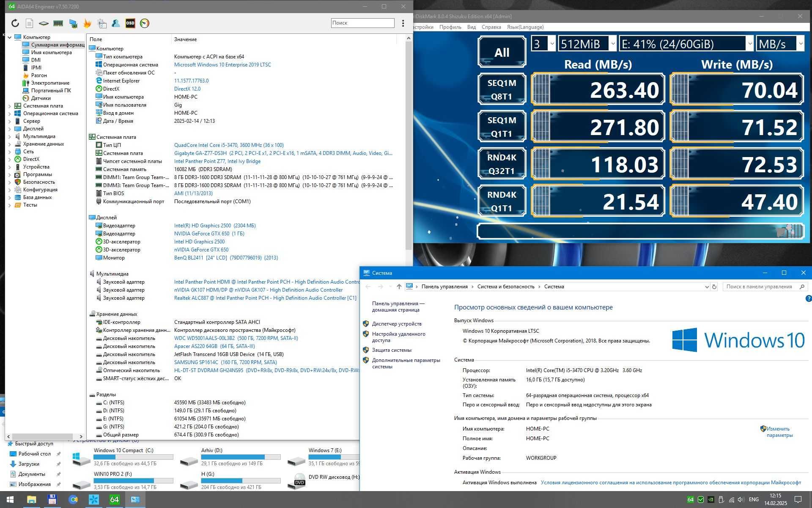Expand the Хранение данных tree node

coord(9,144)
